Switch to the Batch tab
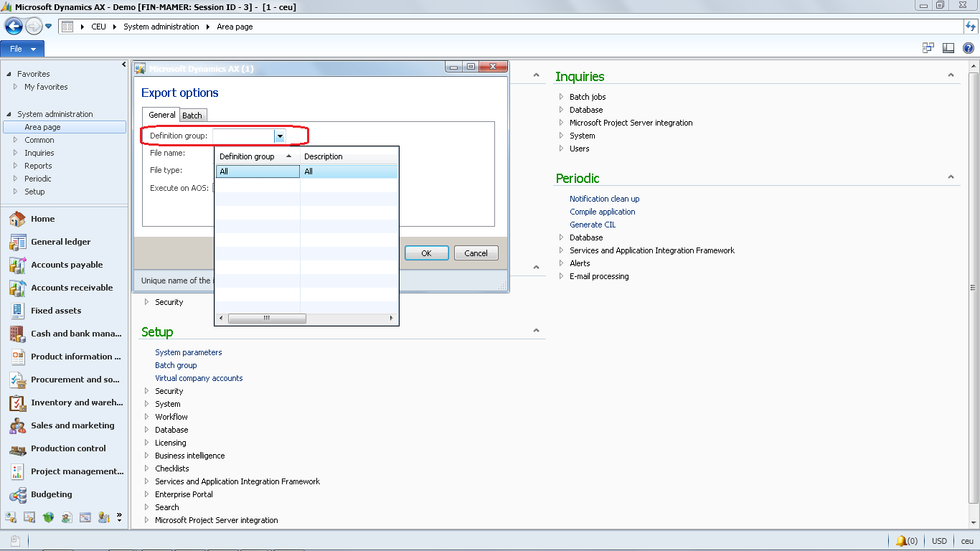 [x=192, y=115]
